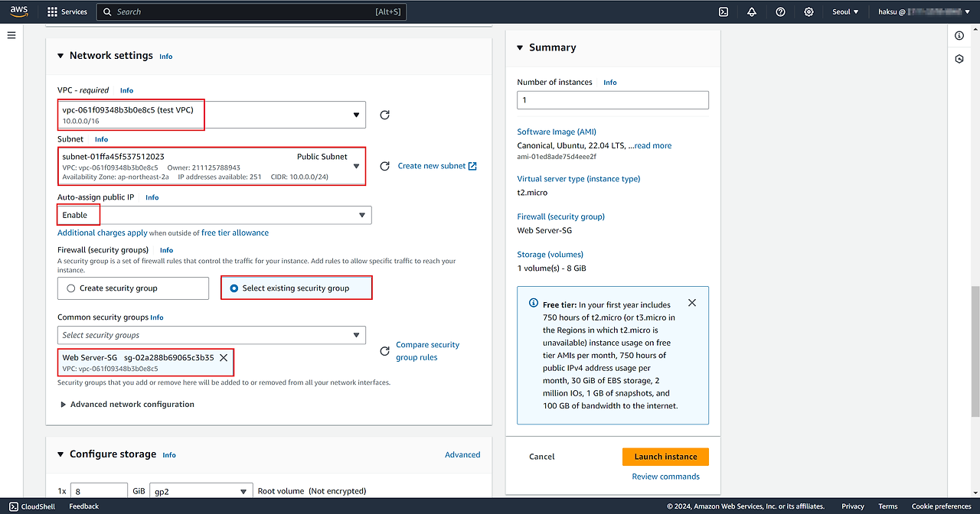Open the Services menu

pos(67,11)
